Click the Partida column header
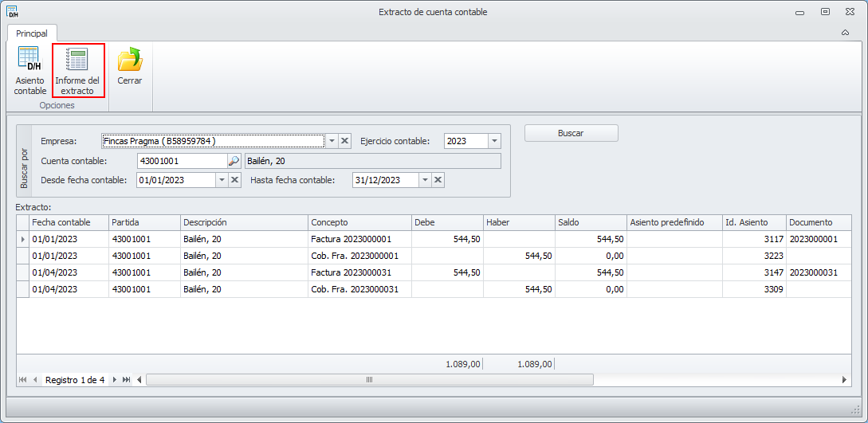 [144, 222]
